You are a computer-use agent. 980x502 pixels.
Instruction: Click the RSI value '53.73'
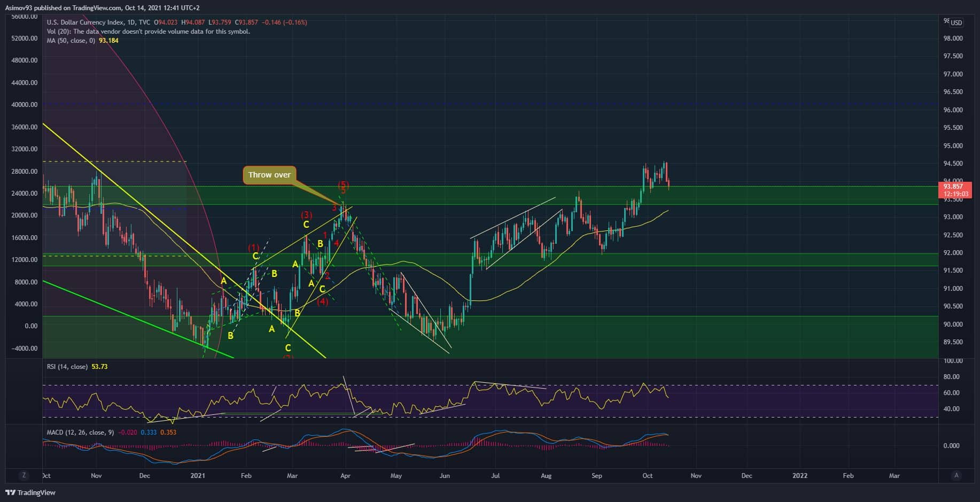click(99, 367)
